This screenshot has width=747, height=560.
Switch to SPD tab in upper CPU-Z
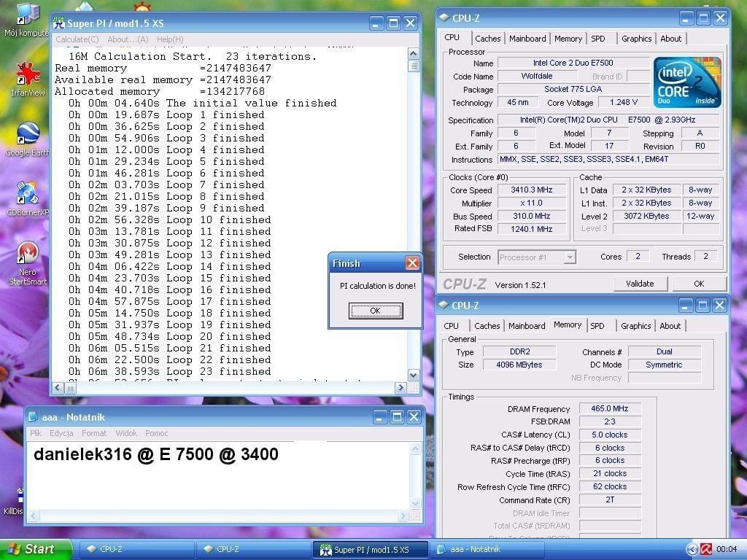(x=598, y=39)
